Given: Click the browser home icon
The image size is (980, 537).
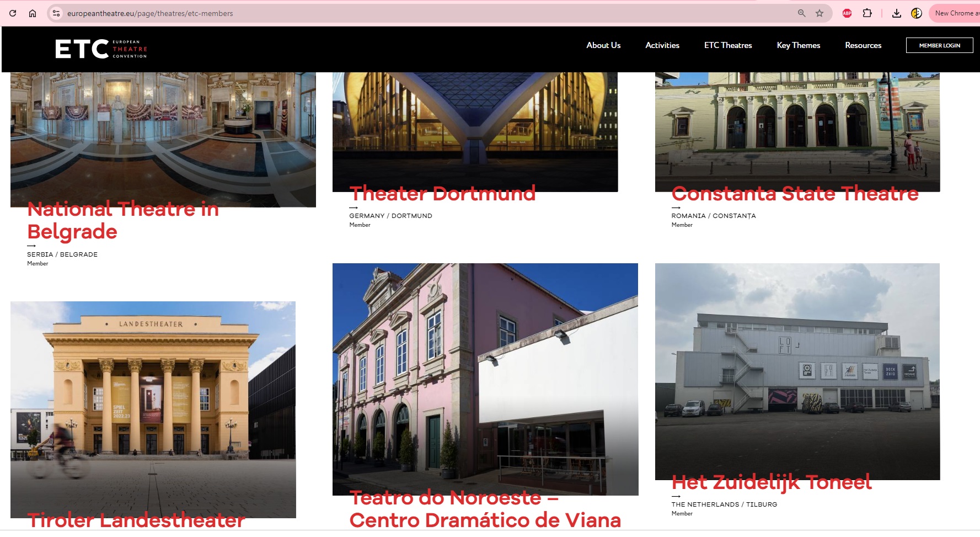Looking at the screenshot, I should click(x=33, y=13).
